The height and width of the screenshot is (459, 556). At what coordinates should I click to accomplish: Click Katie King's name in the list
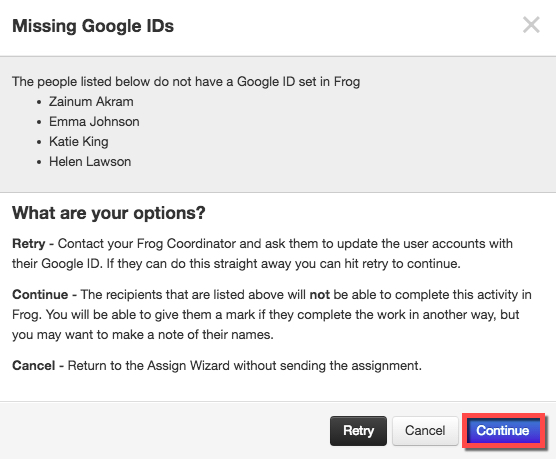pos(79,142)
